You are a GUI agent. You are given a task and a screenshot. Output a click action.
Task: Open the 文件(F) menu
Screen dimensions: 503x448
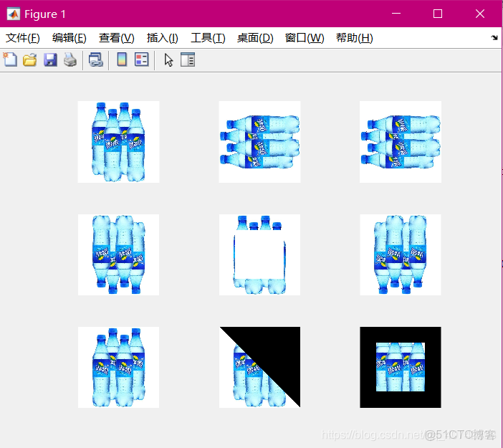click(23, 38)
